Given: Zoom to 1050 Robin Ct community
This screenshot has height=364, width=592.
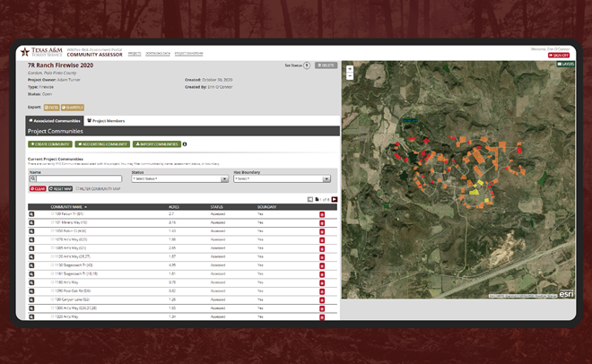Looking at the screenshot, I should 31,231.
